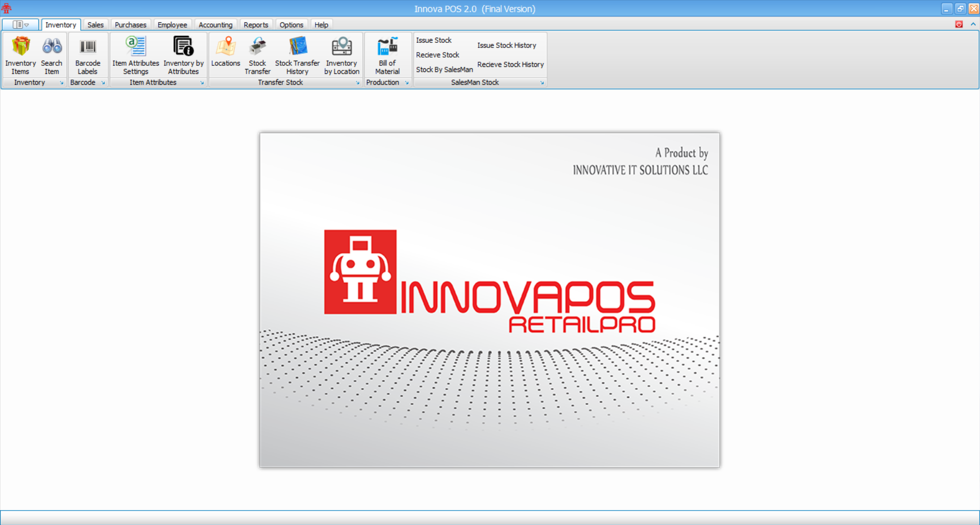The width and height of the screenshot is (980, 525).
Task: Open Inventory by Attributes
Action: (183, 56)
